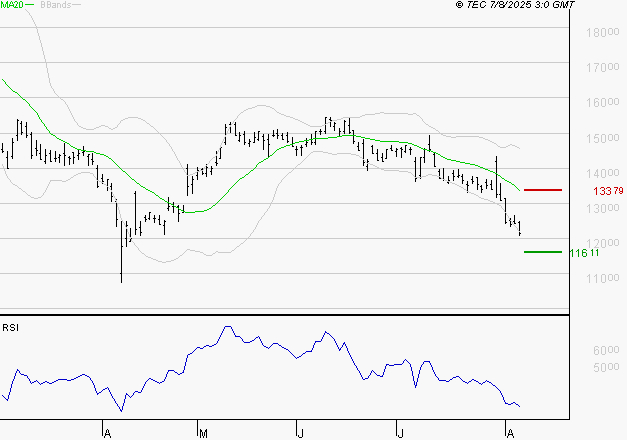Click the first 'J' June month marker
Screen dimensions: 627x440
point(301,432)
